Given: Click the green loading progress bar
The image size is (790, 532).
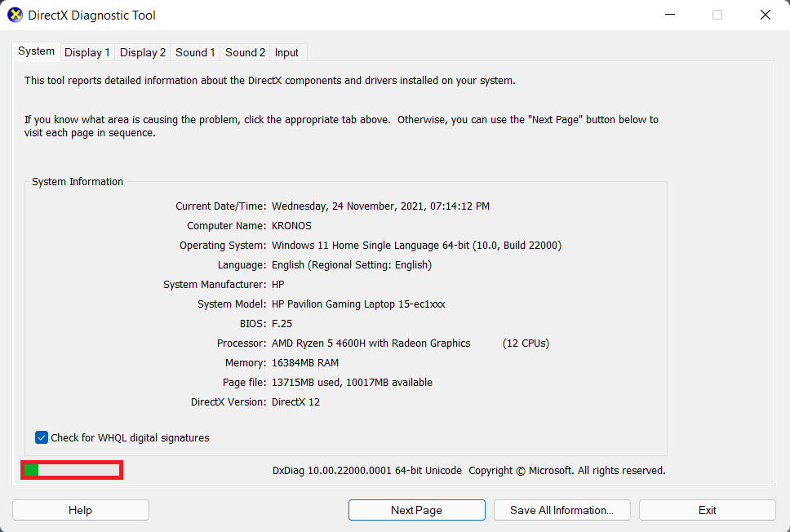Looking at the screenshot, I should click(72, 470).
